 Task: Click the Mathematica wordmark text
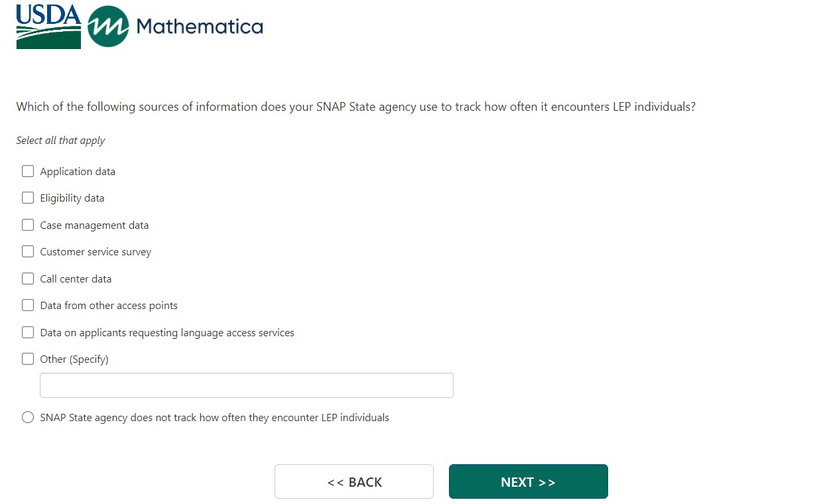pyautogui.click(x=199, y=27)
